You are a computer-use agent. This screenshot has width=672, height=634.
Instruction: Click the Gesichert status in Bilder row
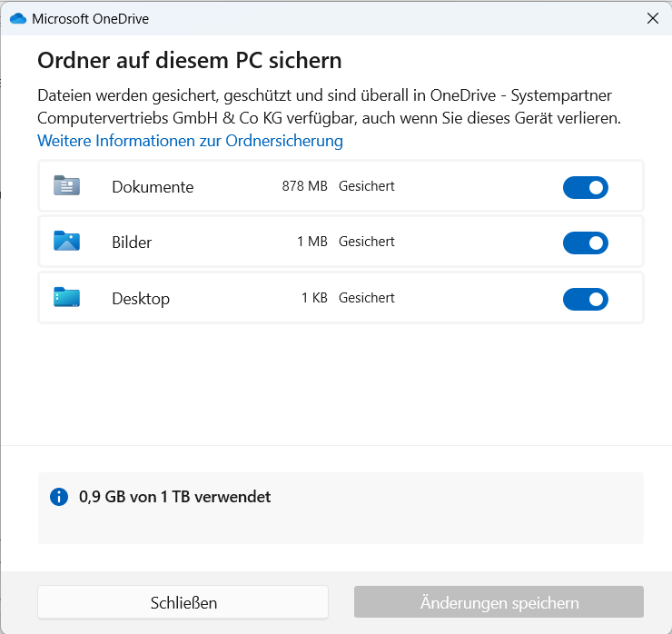(367, 242)
